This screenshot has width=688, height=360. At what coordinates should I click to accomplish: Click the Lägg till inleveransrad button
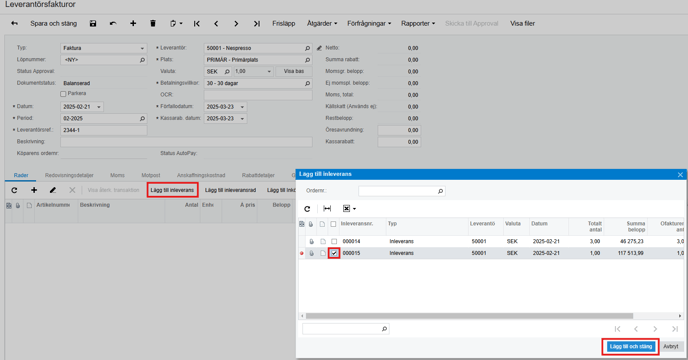point(230,190)
